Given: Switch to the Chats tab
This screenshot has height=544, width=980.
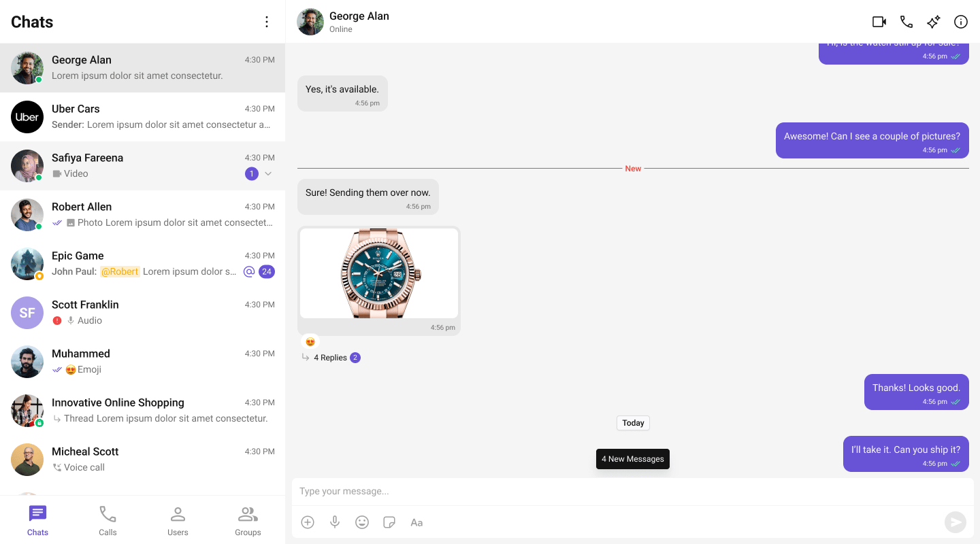Looking at the screenshot, I should click(37, 521).
